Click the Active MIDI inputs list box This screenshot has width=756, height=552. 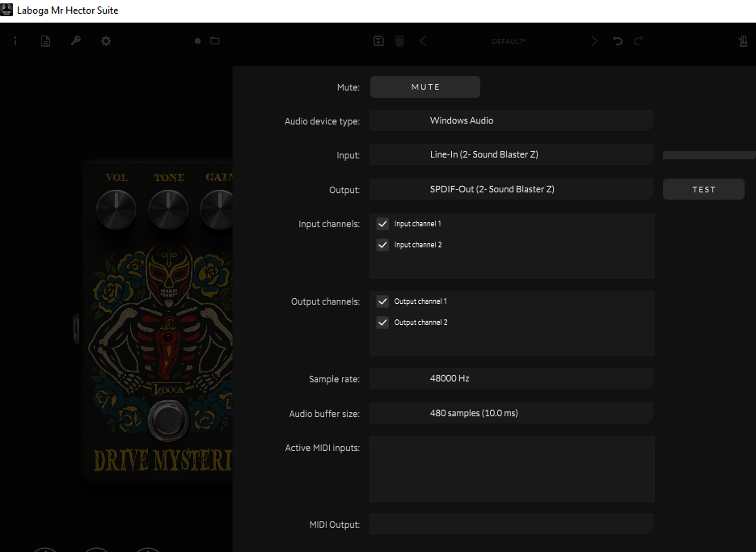512,469
